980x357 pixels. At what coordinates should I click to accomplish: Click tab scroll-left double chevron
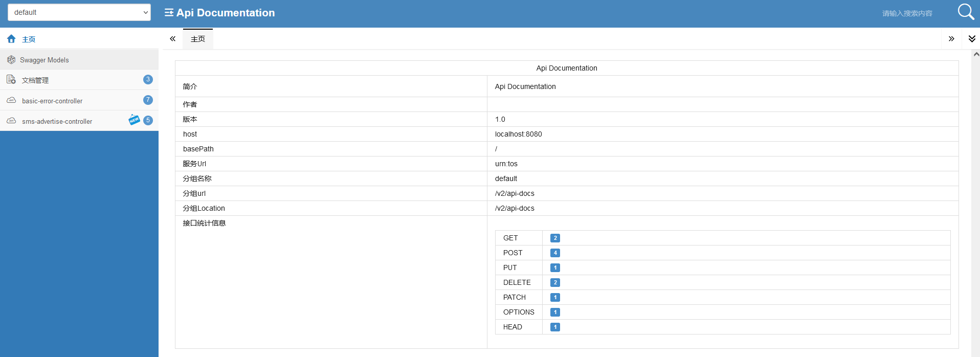(173, 39)
